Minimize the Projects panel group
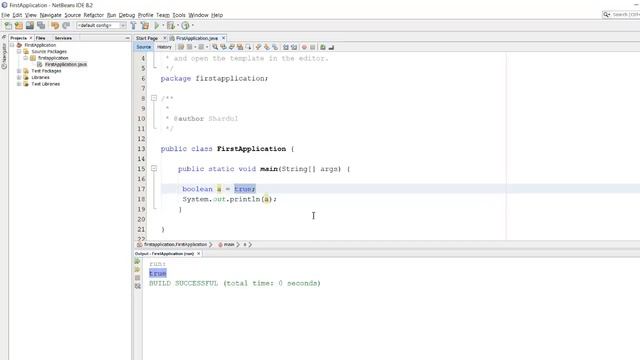Viewport: 640px width, 360px height. 127,38
